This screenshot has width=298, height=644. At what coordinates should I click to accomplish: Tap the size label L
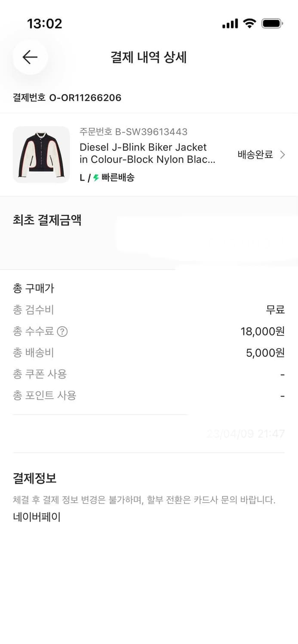pyautogui.click(x=81, y=177)
